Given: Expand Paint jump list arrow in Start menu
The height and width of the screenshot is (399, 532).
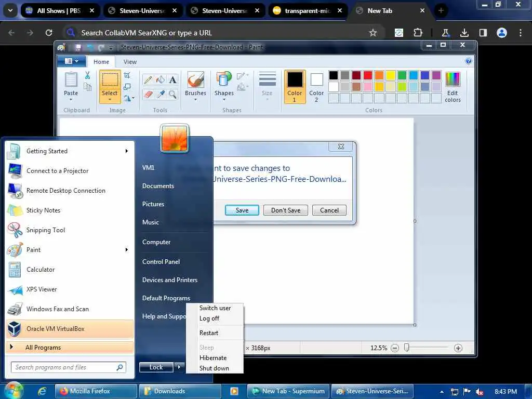Looking at the screenshot, I should tap(127, 250).
